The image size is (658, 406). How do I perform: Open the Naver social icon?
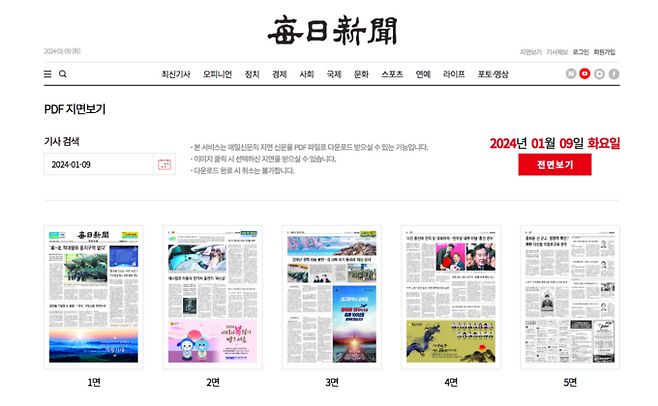click(571, 74)
